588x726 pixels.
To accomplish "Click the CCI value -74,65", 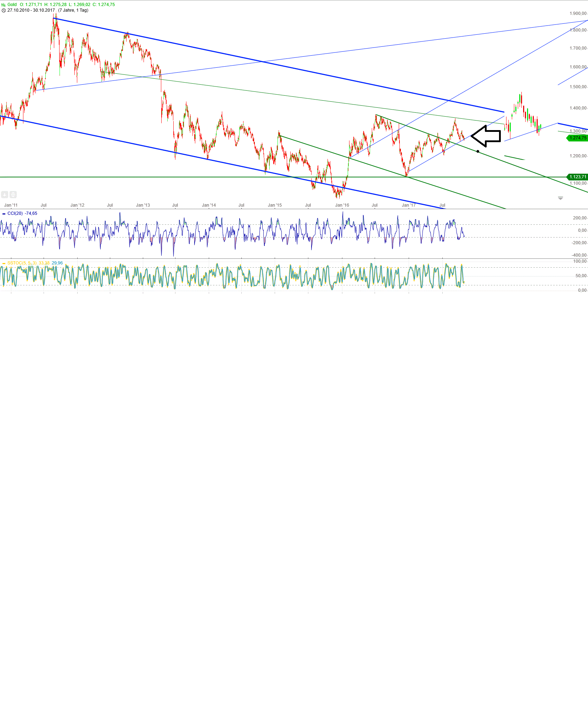I will click(31, 213).
